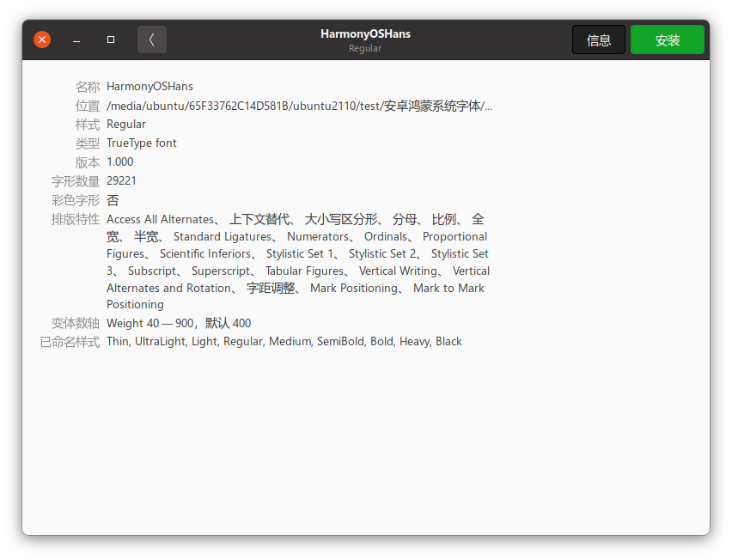
Task: Minimize the HarmonyOSHans window
Action: click(x=76, y=40)
